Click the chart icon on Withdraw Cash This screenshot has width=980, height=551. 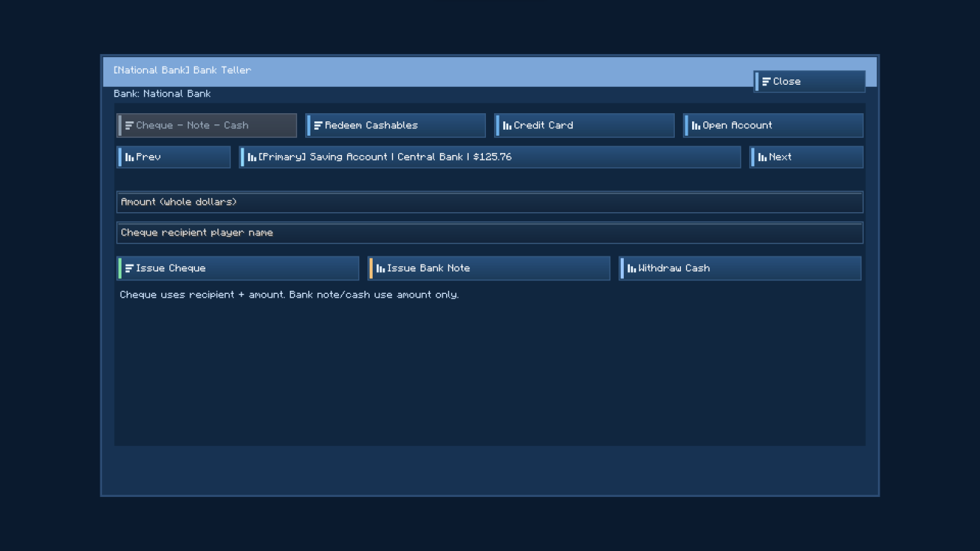click(x=631, y=268)
